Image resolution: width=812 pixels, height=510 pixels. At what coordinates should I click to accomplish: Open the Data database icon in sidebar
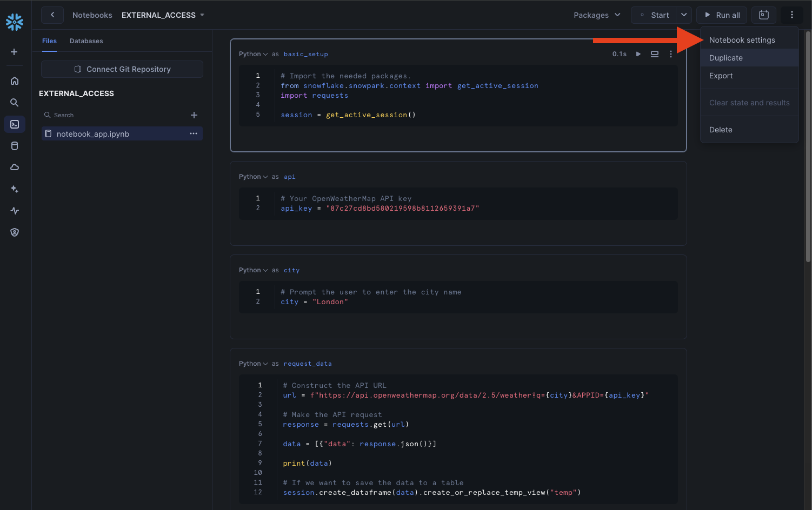point(15,146)
